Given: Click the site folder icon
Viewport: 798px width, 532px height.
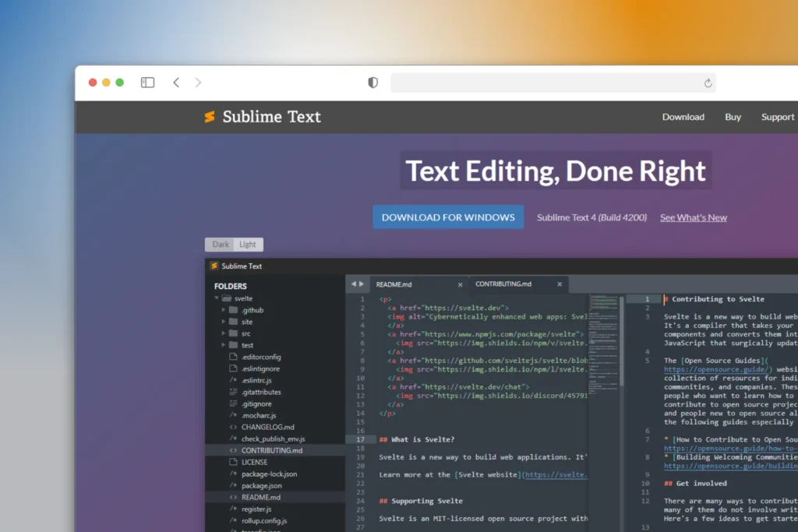Looking at the screenshot, I should tap(234, 322).
